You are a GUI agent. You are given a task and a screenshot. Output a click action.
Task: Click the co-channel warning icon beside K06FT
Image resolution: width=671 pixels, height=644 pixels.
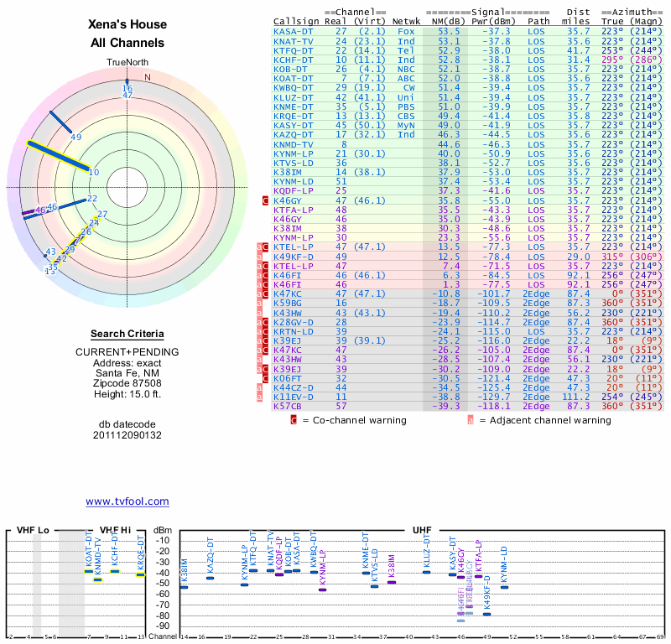[x=266, y=378]
